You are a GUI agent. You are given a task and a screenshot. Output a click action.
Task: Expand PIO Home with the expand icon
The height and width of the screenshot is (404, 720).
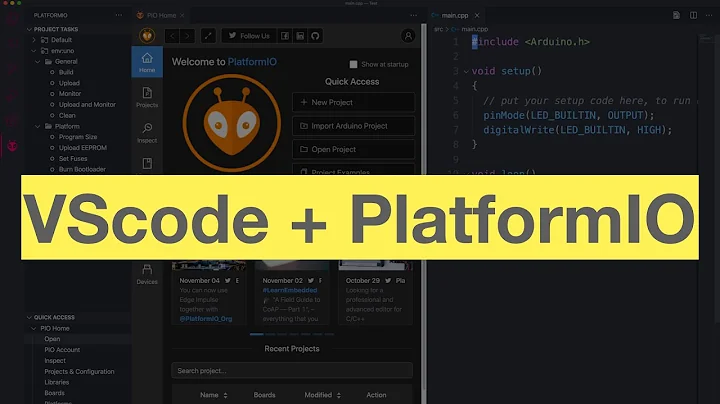pyautogui.click(x=208, y=36)
